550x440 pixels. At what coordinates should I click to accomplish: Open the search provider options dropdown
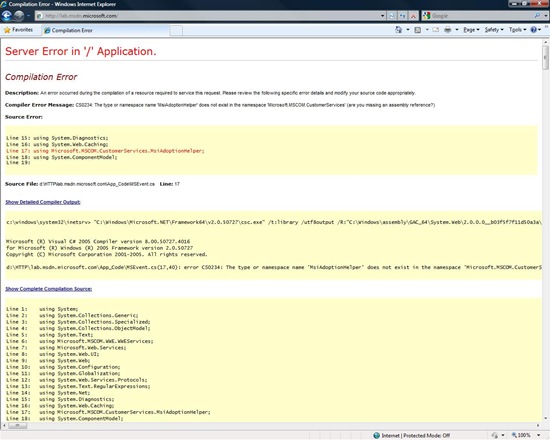pos(545,16)
